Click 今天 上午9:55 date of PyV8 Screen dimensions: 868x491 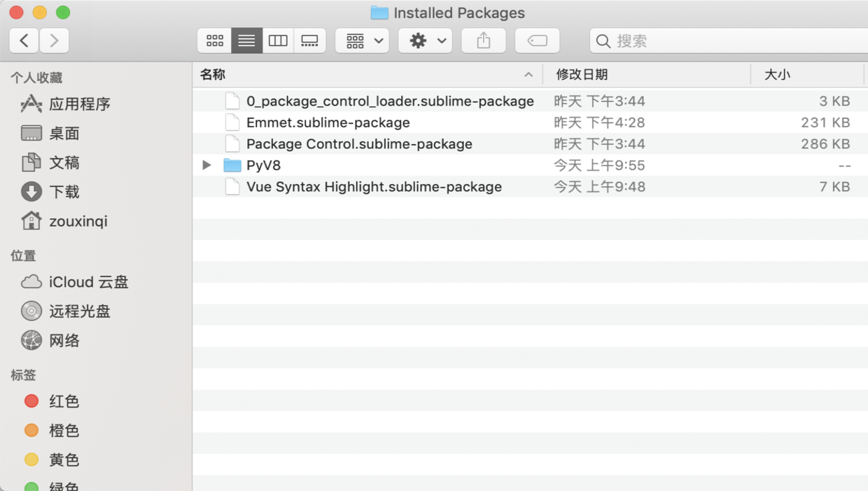point(599,166)
